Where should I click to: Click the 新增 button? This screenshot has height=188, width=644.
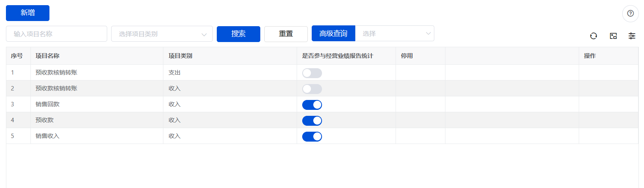28,13
